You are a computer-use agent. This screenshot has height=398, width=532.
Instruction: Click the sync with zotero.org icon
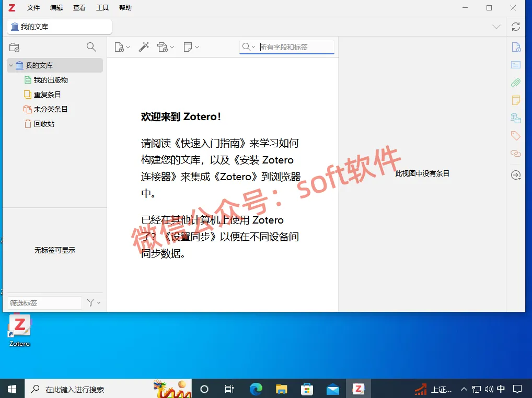click(516, 27)
